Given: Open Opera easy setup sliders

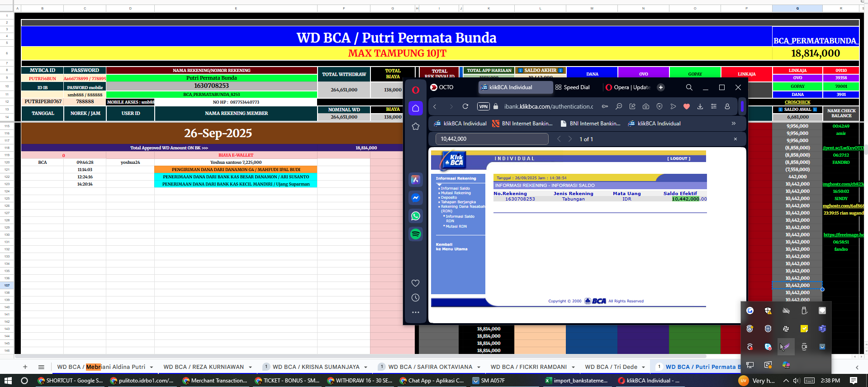Looking at the screenshot, I should pos(713,106).
